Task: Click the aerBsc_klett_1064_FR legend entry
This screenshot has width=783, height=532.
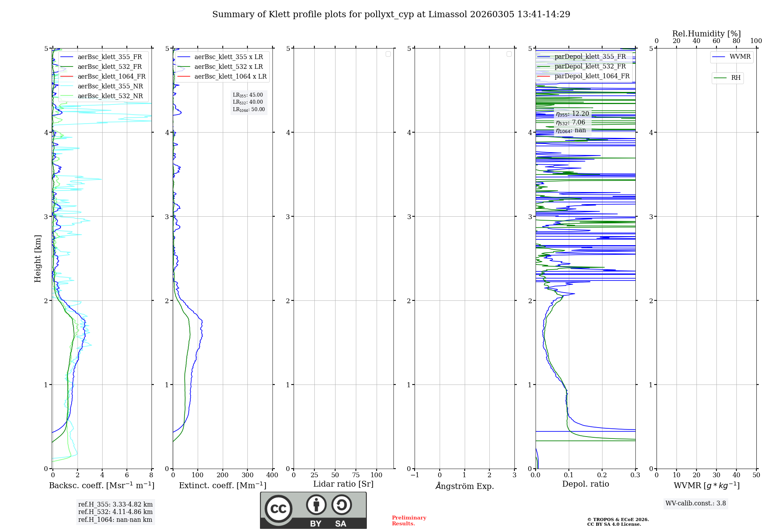Action: (x=111, y=77)
